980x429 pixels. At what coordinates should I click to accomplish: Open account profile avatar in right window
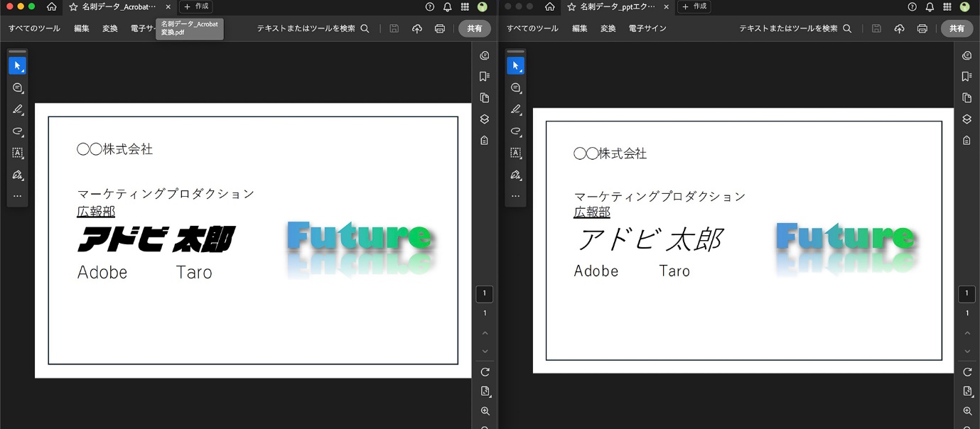[x=964, y=6]
